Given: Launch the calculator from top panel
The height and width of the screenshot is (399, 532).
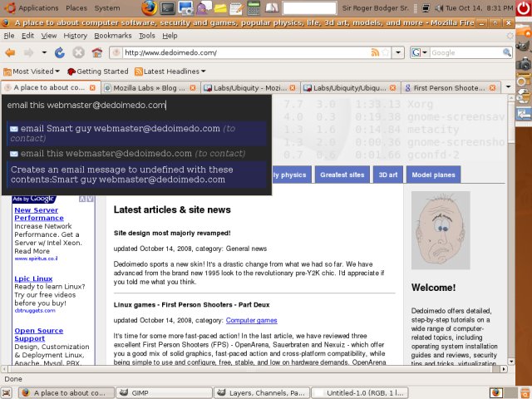Looking at the screenshot, I should pyautogui.click(x=254, y=7).
